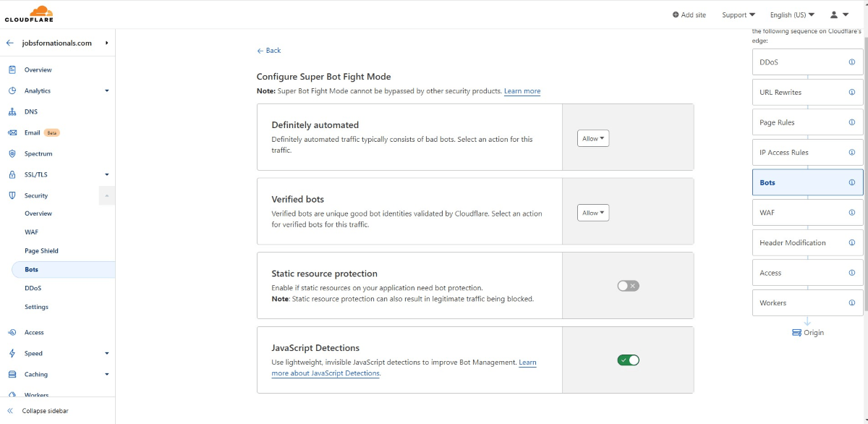Click the Access icon in the sidebar
The width and height of the screenshot is (868, 424).
tap(12, 332)
